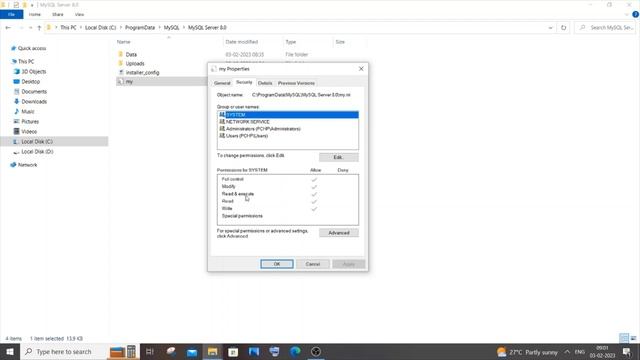The image size is (640, 360).
Task: Sort by Size column header
Action: (x=340, y=42)
